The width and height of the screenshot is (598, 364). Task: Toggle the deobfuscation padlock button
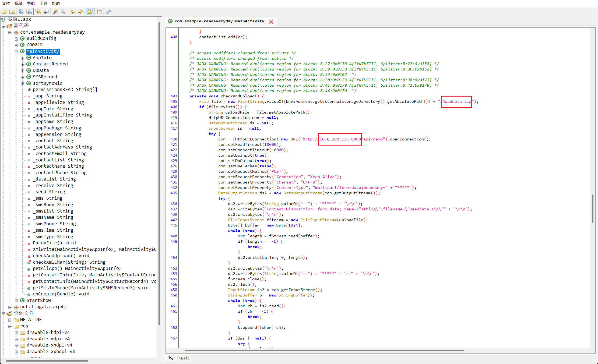[x=90, y=12]
